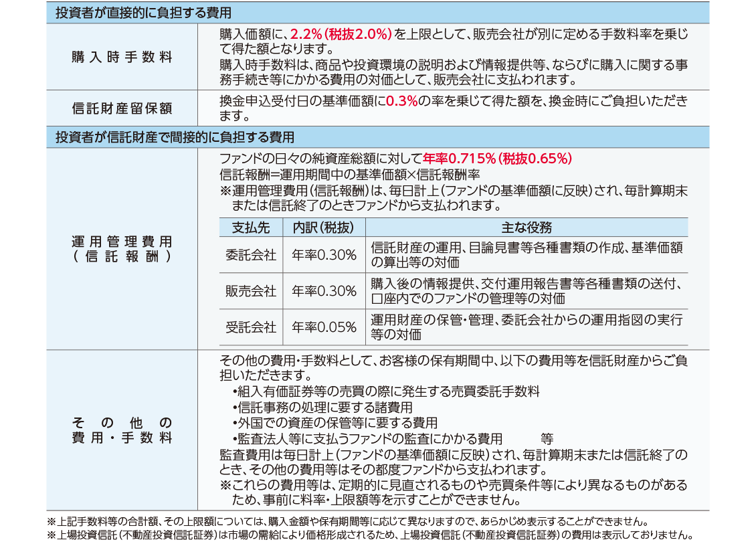
Task: Click the 信託報酬=運用期間中の基準価額×信託報酬率 formula line
Action: click(x=350, y=175)
